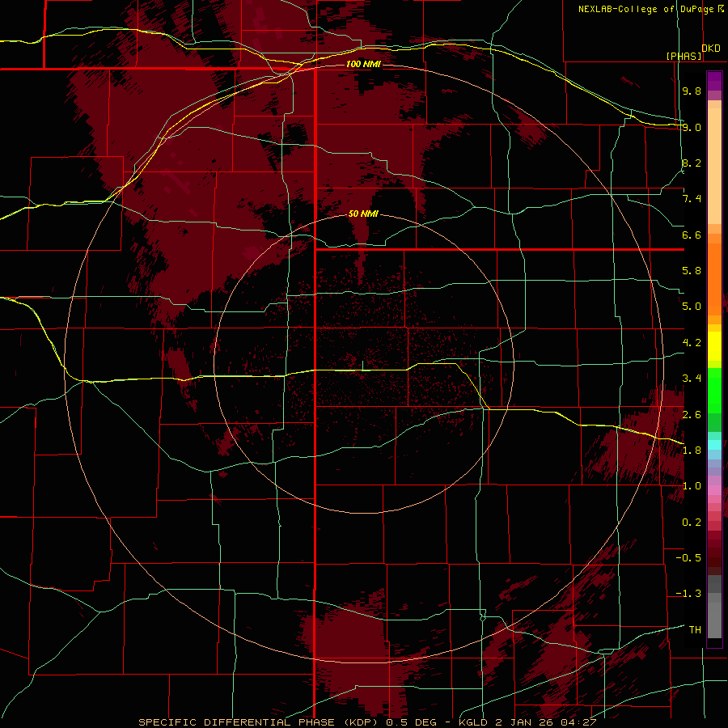Select the 8.2 value on the color scale
The image size is (728, 728).
coord(692,163)
